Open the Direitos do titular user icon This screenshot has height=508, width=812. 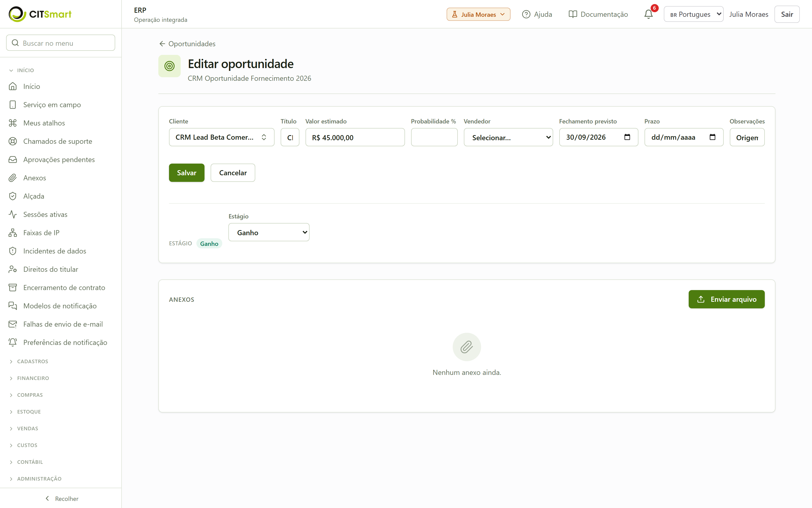(13, 269)
